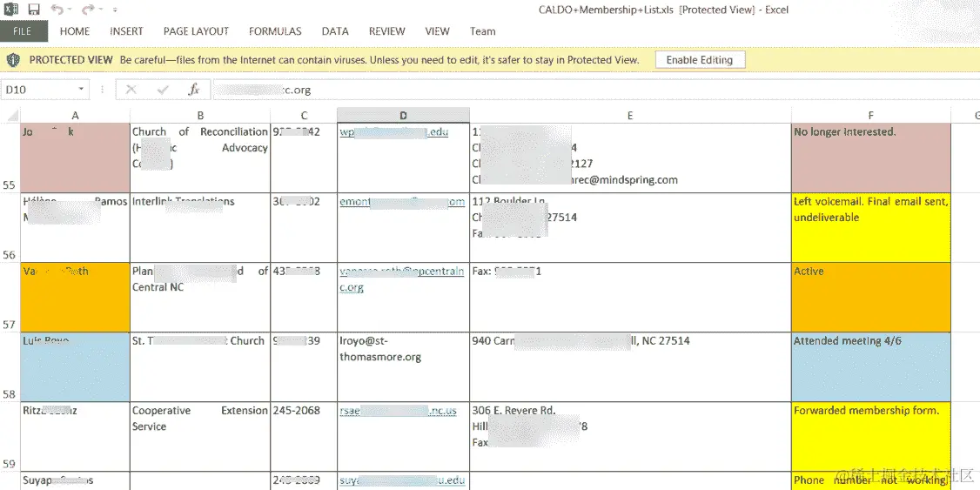
Task: Open the email link in the Active row
Action: pos(402,279)
